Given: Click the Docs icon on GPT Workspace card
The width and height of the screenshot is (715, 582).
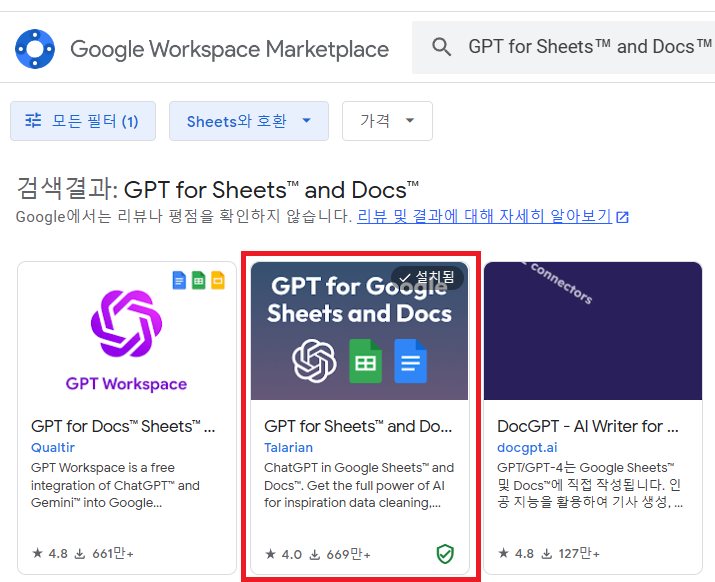Looking at the screenshot, I should [179, 280].
